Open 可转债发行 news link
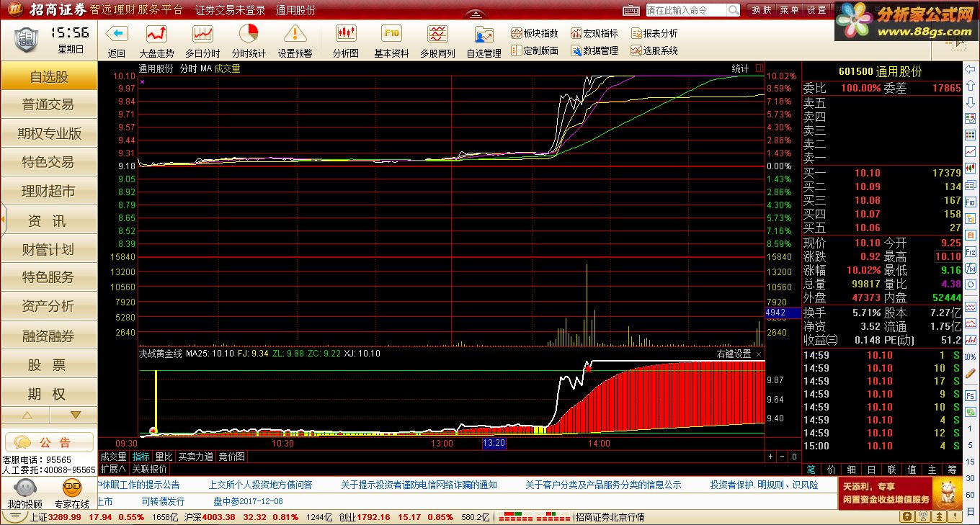The height and width of the screenshot is (525, 980). click(163, 501)
